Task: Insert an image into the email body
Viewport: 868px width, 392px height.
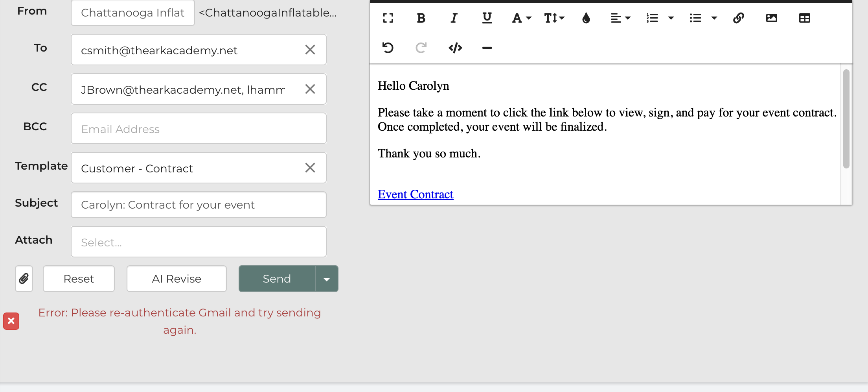Action: 772,18
